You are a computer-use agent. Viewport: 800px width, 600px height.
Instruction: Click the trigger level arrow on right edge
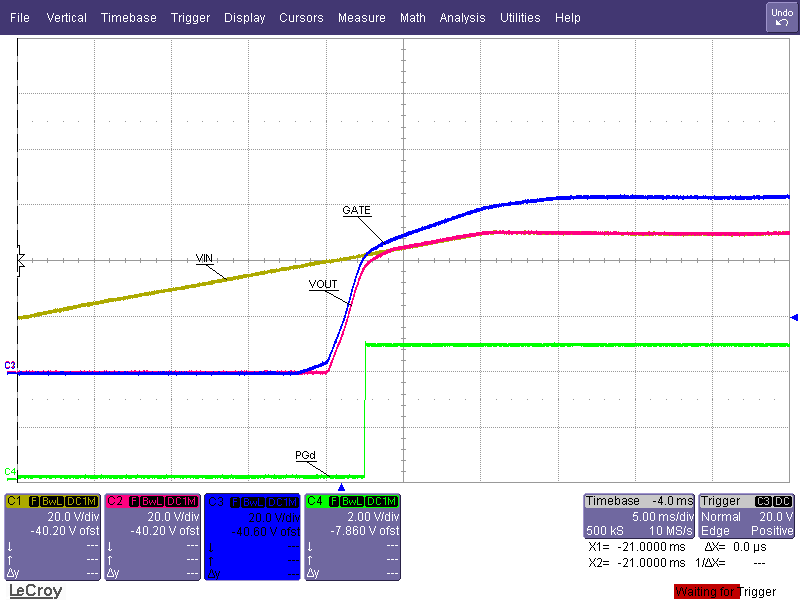point(794,317)
